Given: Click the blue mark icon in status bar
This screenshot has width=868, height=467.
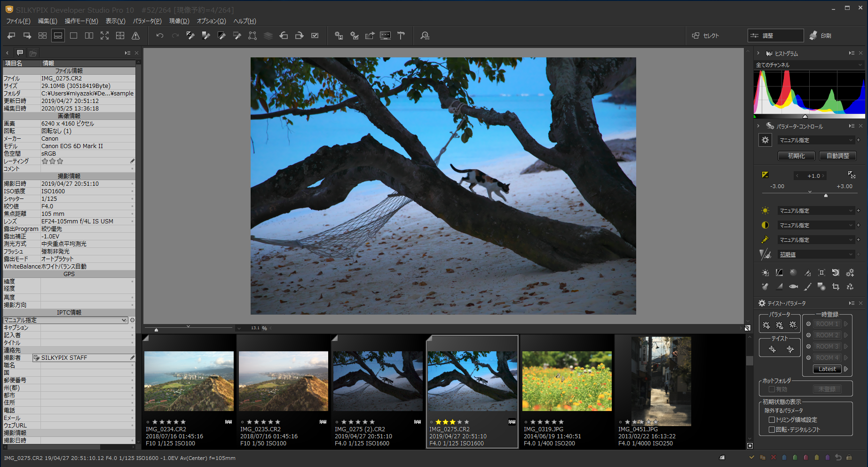Looking at the screenshot, I should 784,457.
